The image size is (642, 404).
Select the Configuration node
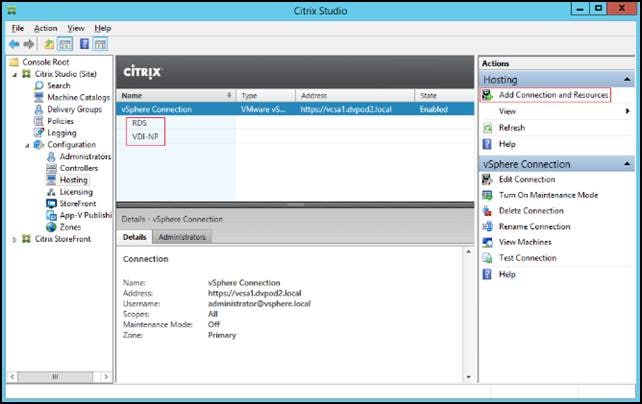72,144
